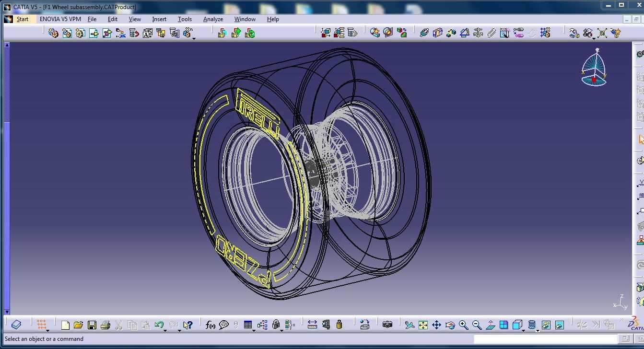Image resolution: width=644 pixels, height=349 pixels.
Task: Apply a Coincidence Constraint
Action: coord(424,33)
